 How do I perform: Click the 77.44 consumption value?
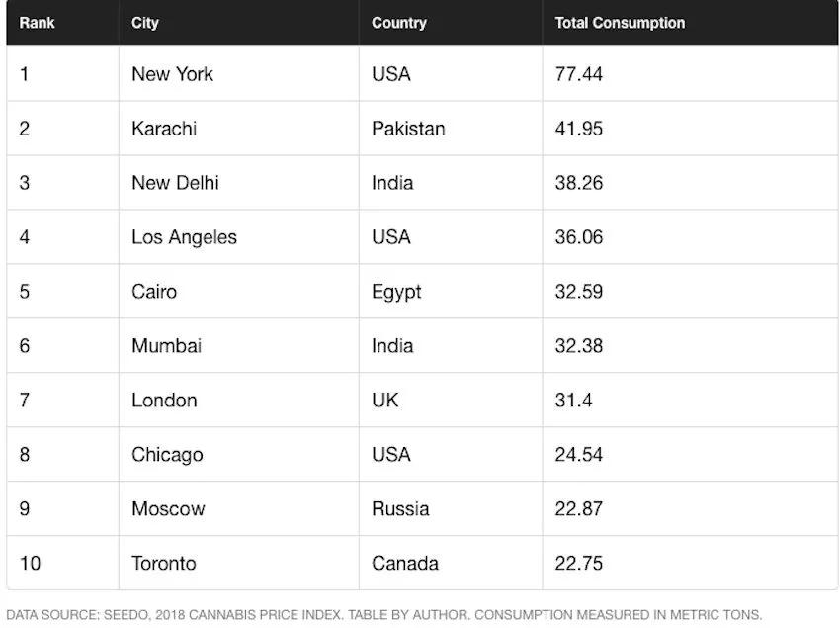(x=579, y=74)
